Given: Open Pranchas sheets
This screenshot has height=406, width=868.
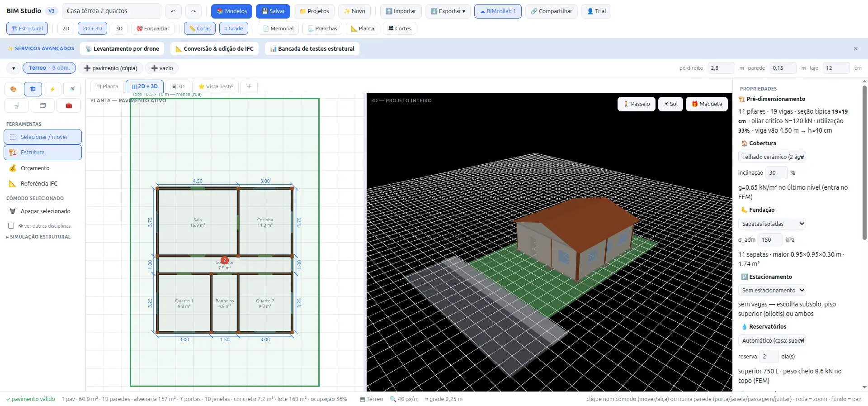Looking at the screenshot, I should 323,29.
